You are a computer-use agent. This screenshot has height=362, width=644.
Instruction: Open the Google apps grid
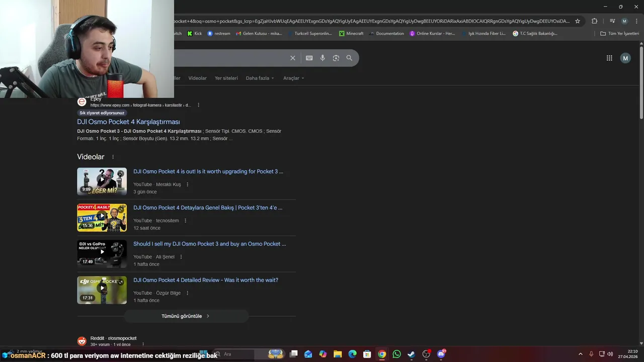click(x=609, y=58)
